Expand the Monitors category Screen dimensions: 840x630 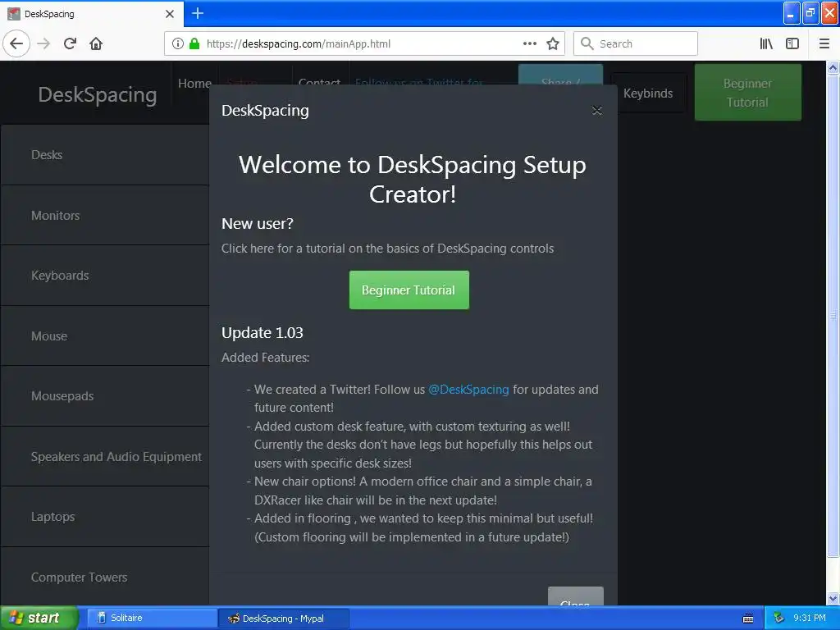click(x=104, y=216)
